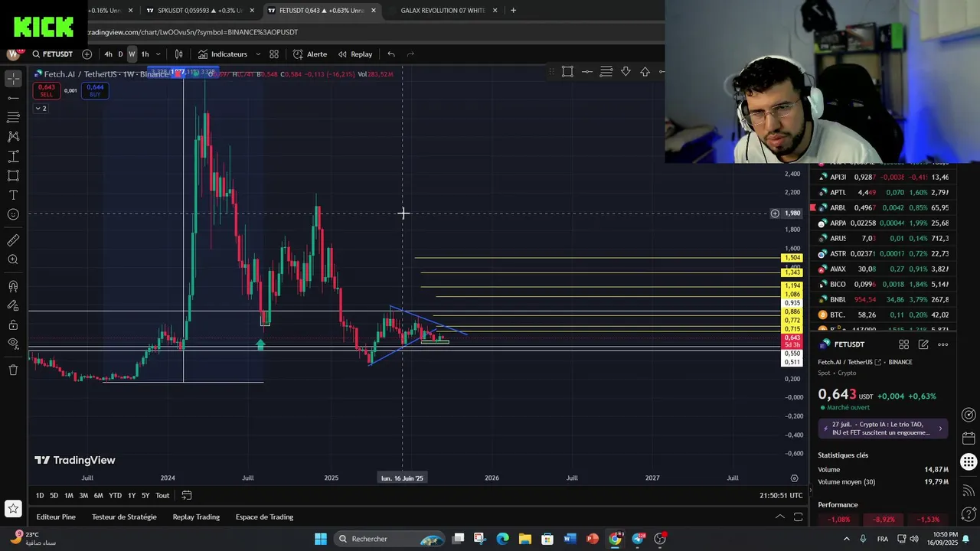Select 1Y date range

click(132, 496)
